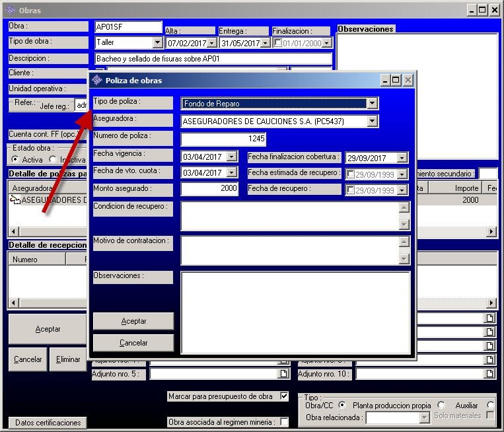Click the file icon for Adjunto nro. 5
This screenshot has height=432, width=504.
click(283, 374)
